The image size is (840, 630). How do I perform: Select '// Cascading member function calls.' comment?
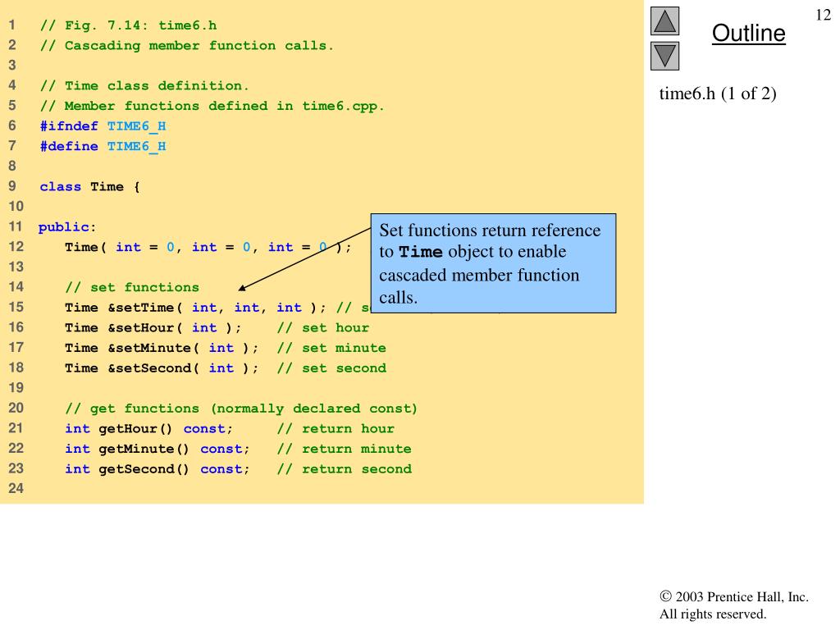[187, 46]
